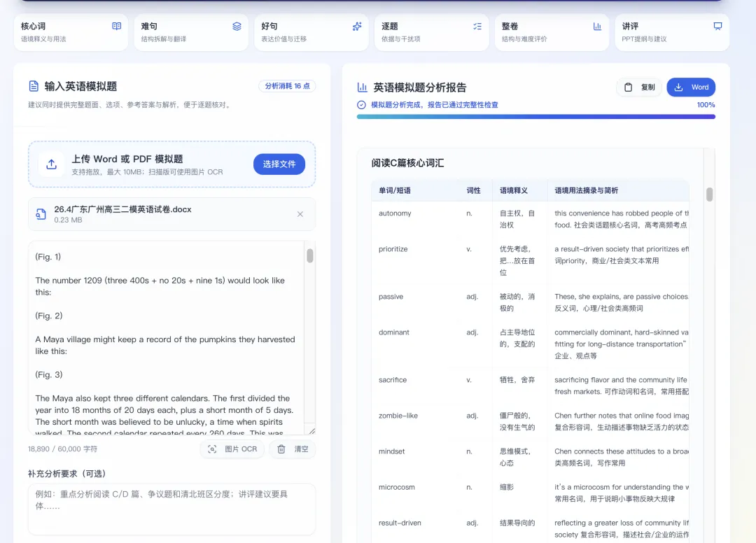Click the sparkle icon on 好句 card
The width and height of the screenshot is (756, 543).
click(357, 26)
